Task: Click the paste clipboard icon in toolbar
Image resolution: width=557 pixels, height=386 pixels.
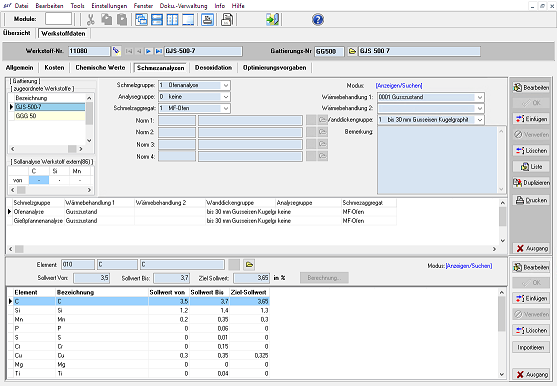Action: 122,19
